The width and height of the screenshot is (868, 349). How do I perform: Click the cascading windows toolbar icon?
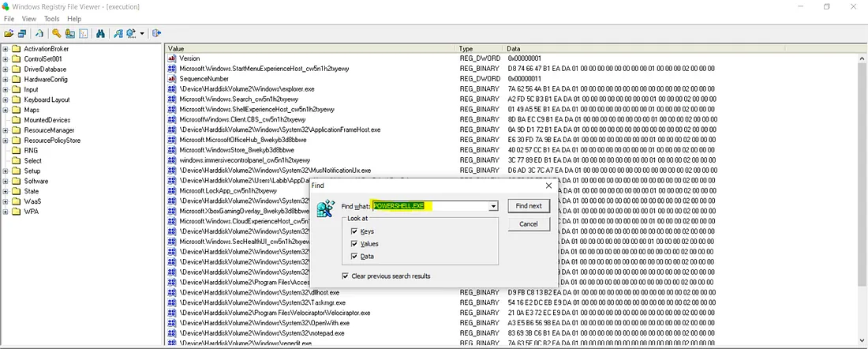click(x=21, y=33)
